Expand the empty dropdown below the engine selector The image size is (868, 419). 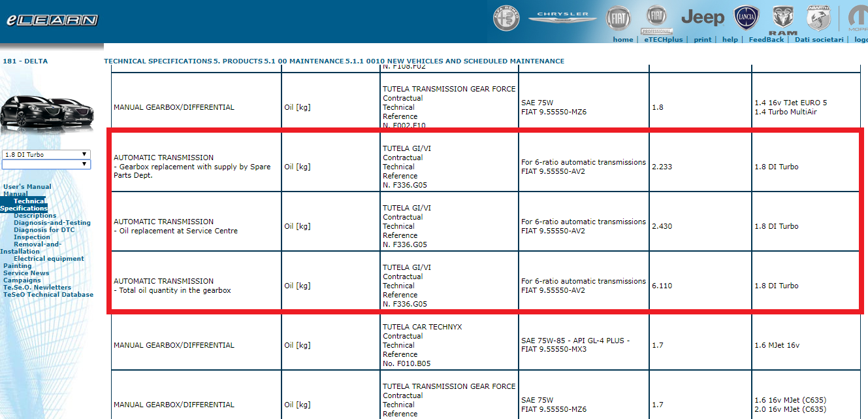(x=46, y=165)
